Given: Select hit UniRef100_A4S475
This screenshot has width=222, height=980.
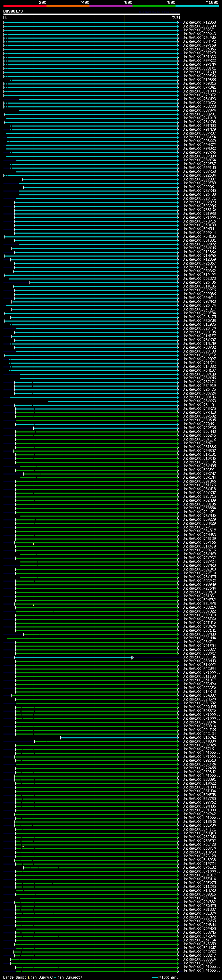Looking at the screenshot, I should (x=199, y=317).
